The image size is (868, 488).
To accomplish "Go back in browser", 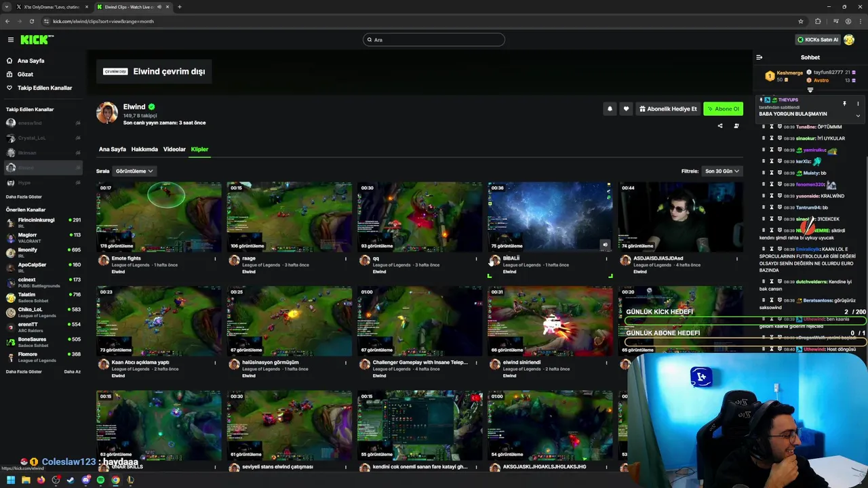I will (7, 21).
